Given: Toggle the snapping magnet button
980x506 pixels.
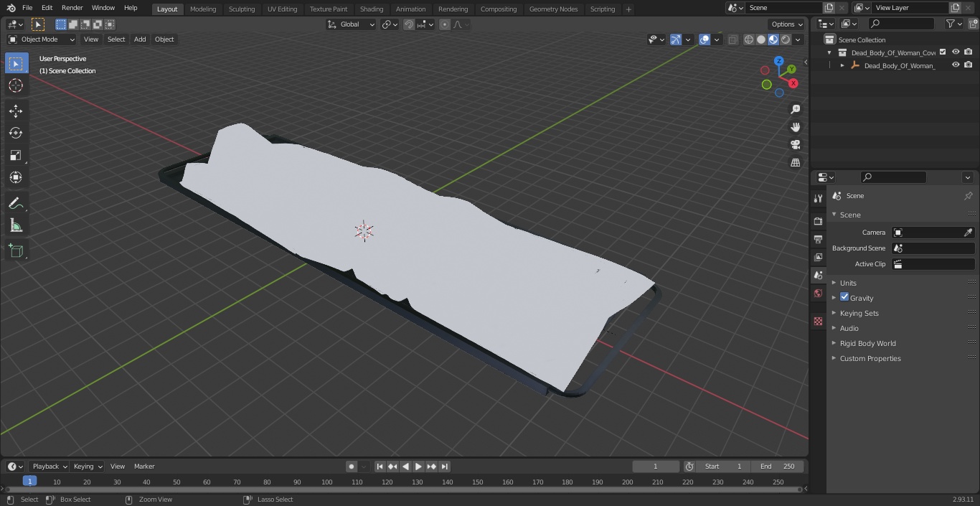Looking at the screenshot, I should click(409, 24).
